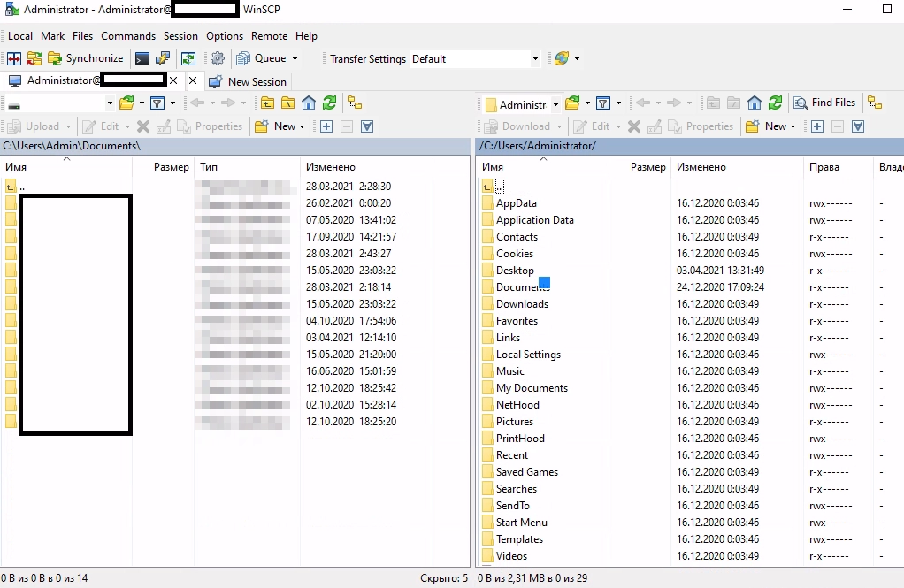Sort remote files by Права column header
This screenshot has width=904, height=588.
[x=824, y=167]
